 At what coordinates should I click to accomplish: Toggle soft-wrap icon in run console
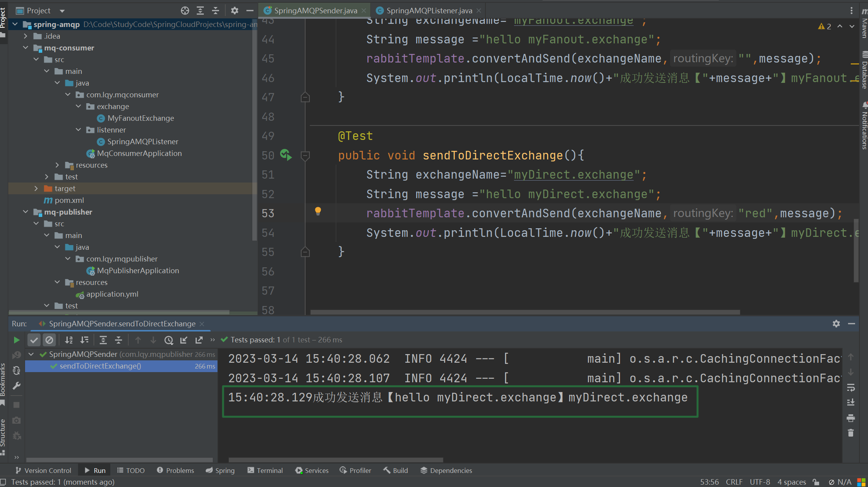(x=850, y=388)
